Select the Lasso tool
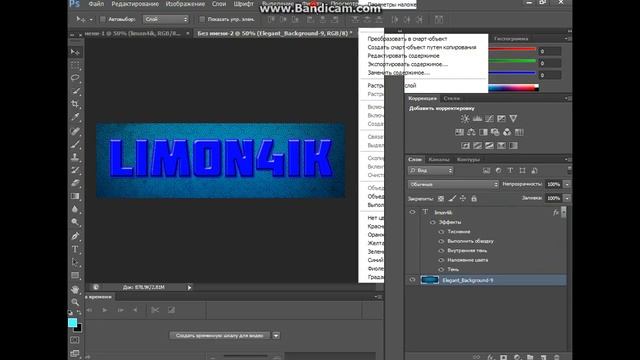 tap(75, 78)
